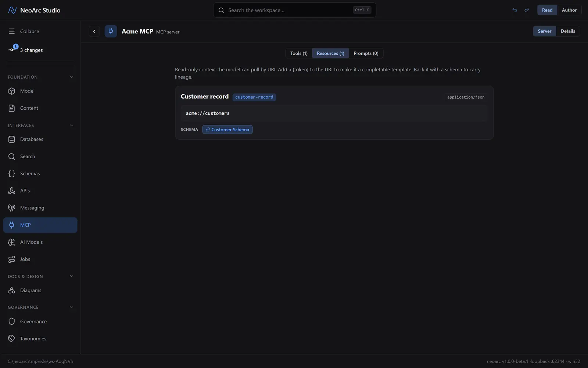Image resolution: width=588 pixels, height=368 pixels.
Task: Click the redo arrow icon
Action: click(527, 10)
